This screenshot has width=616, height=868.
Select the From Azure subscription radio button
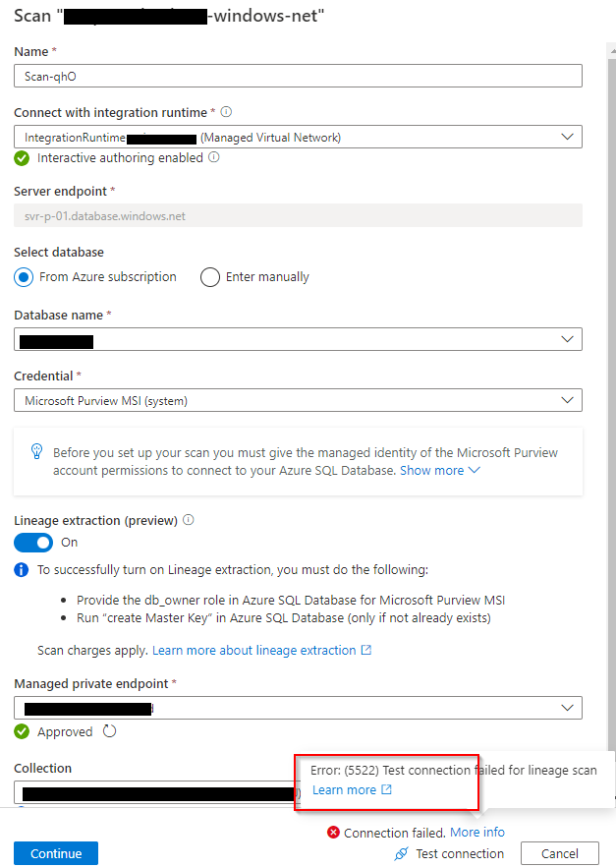click(x=24, y=277)
